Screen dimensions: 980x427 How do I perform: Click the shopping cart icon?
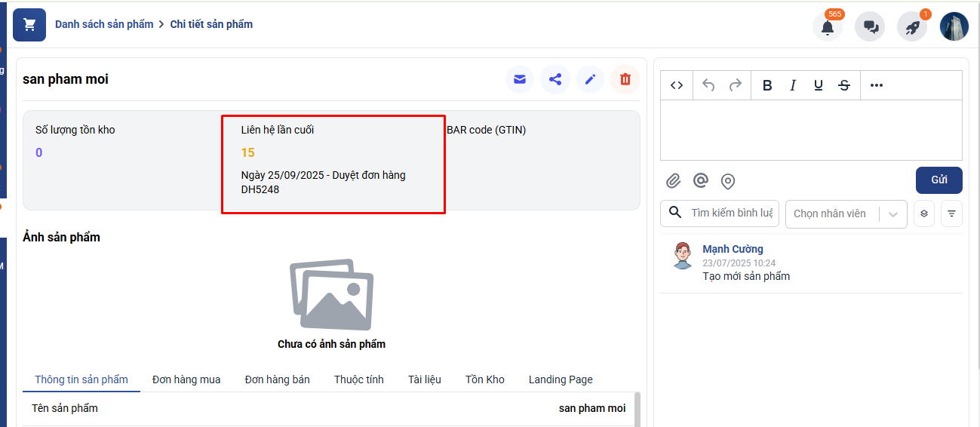pos(29,25)
